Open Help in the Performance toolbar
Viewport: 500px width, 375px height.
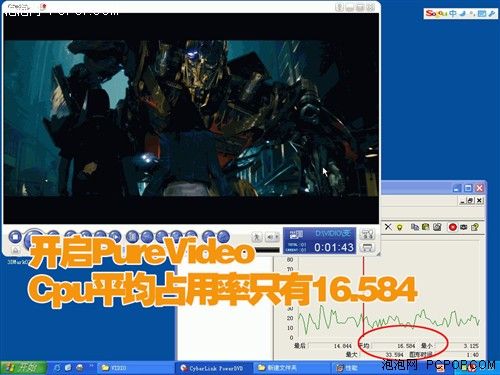click(475, 227)
